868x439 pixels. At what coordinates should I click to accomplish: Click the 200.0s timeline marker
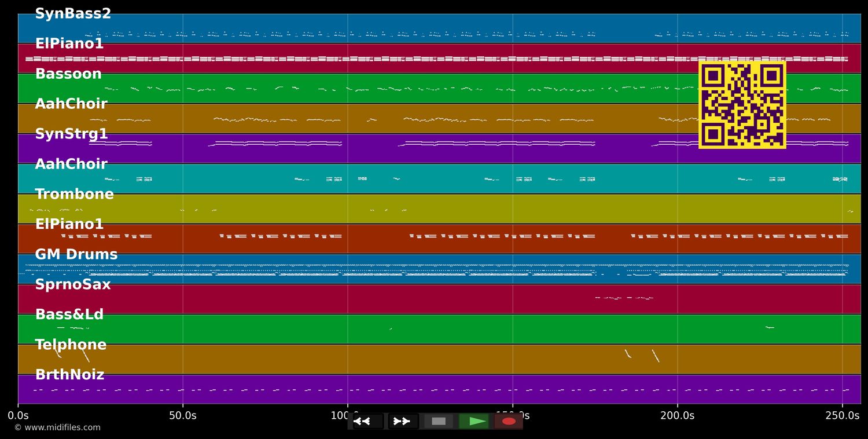click(678, 415)
